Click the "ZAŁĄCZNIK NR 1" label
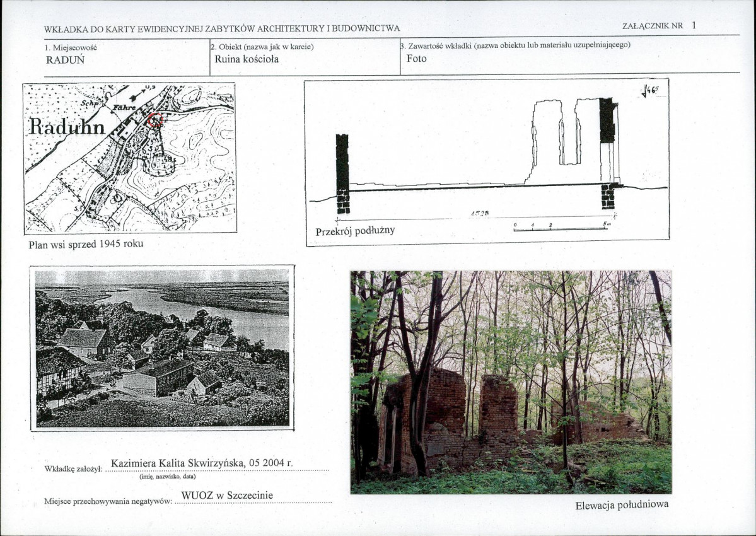Screen dimensions: 756x536 pos(659,26)
